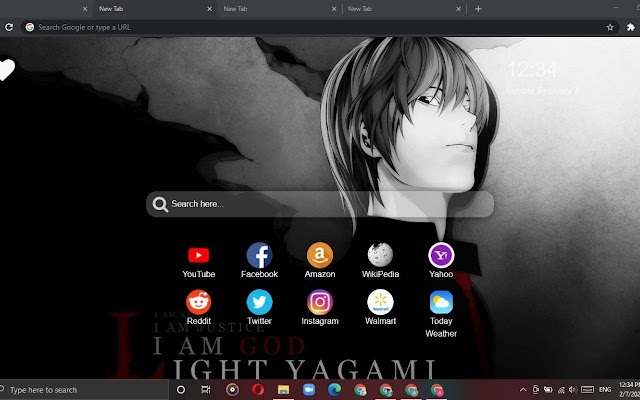Select the highlighted active New Tab tab
Screen dimensions: 640x400
(x=155, y=9)
